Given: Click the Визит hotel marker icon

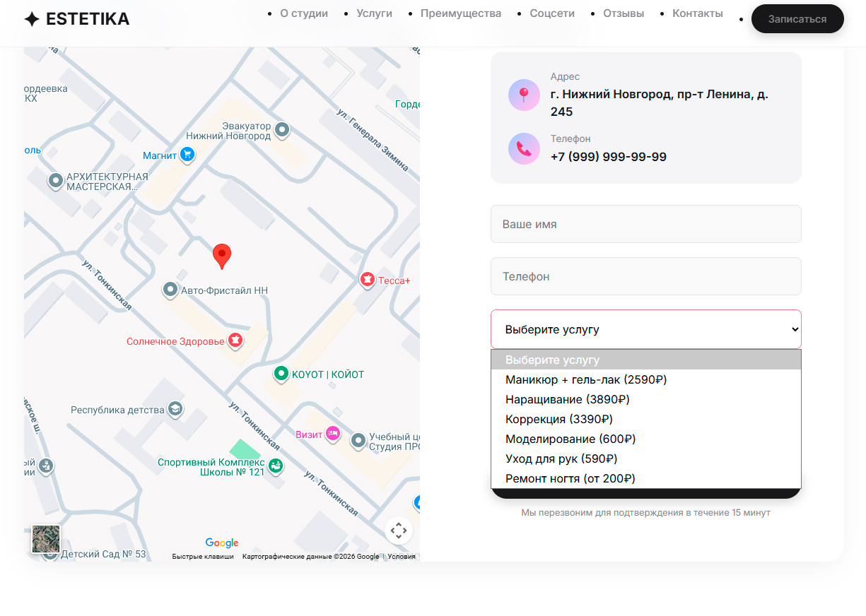Looking at the screenshot, I should coord(334,434).
